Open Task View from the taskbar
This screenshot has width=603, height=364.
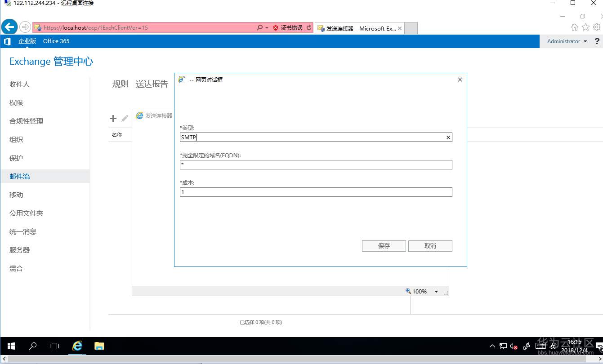click(54, 346)
